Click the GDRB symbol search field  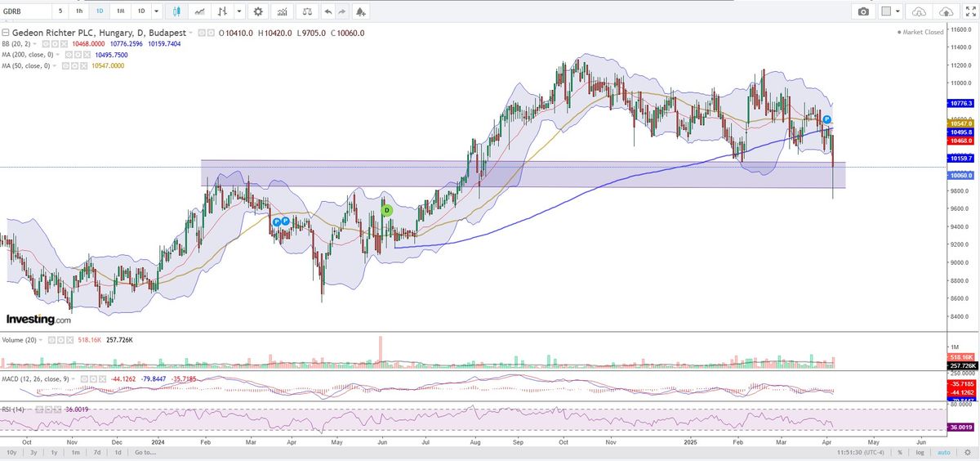(x=24, y=11)
